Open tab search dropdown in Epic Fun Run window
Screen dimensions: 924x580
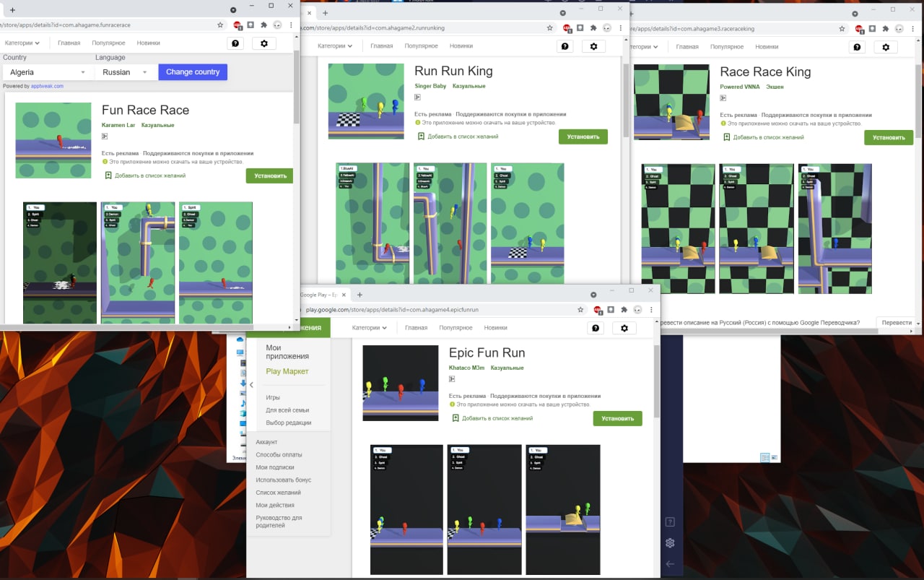coord(593,295)
